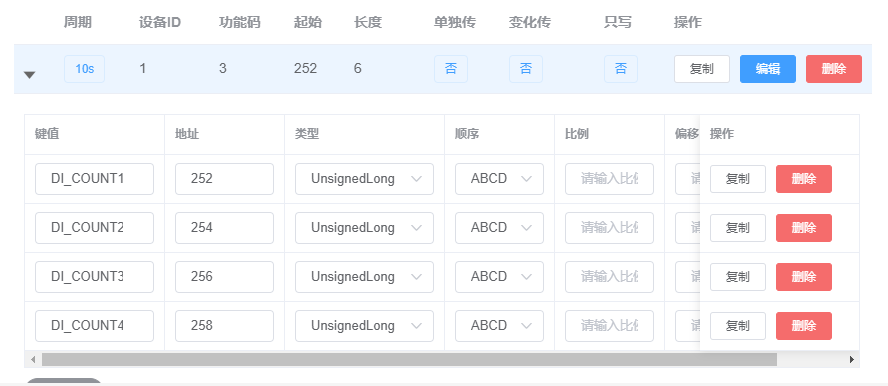This screenshot has width=888, height=386.
Task: Collapse the expanded 10s row arrow
Action: [29, 75]
